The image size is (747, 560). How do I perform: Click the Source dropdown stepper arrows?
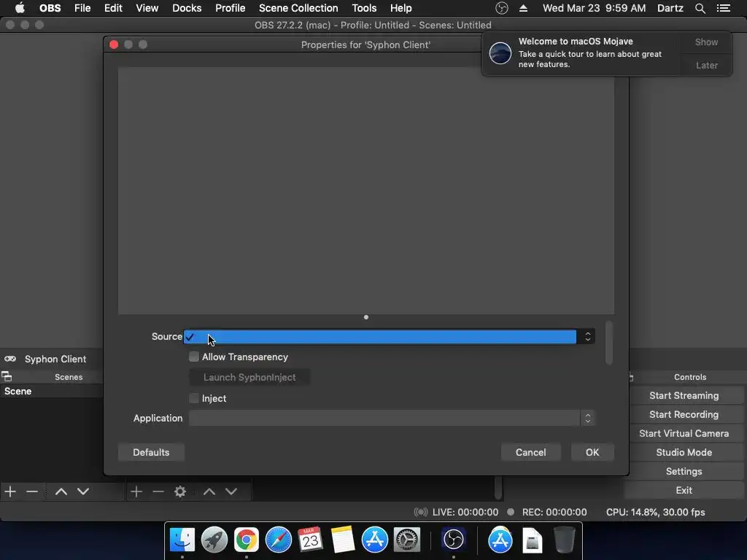click(587, 337)
